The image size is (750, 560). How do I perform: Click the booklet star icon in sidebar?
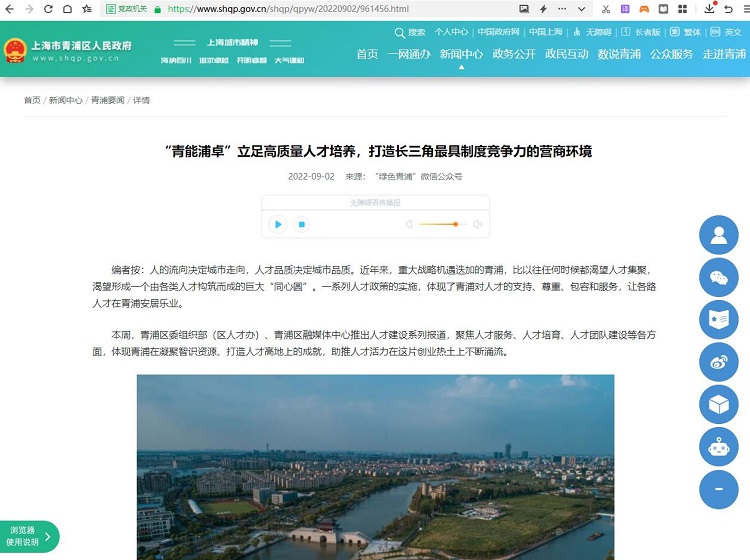coord(718,320)
